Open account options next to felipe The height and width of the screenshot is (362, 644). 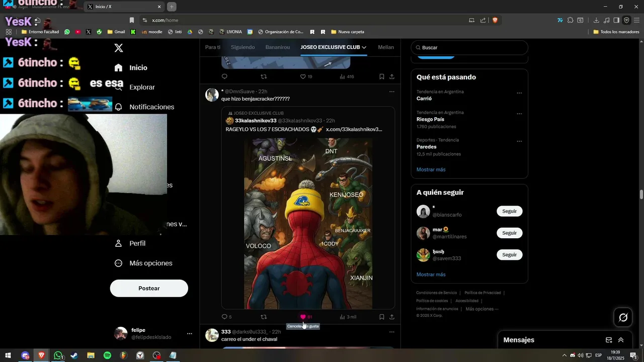coord(190,333)
